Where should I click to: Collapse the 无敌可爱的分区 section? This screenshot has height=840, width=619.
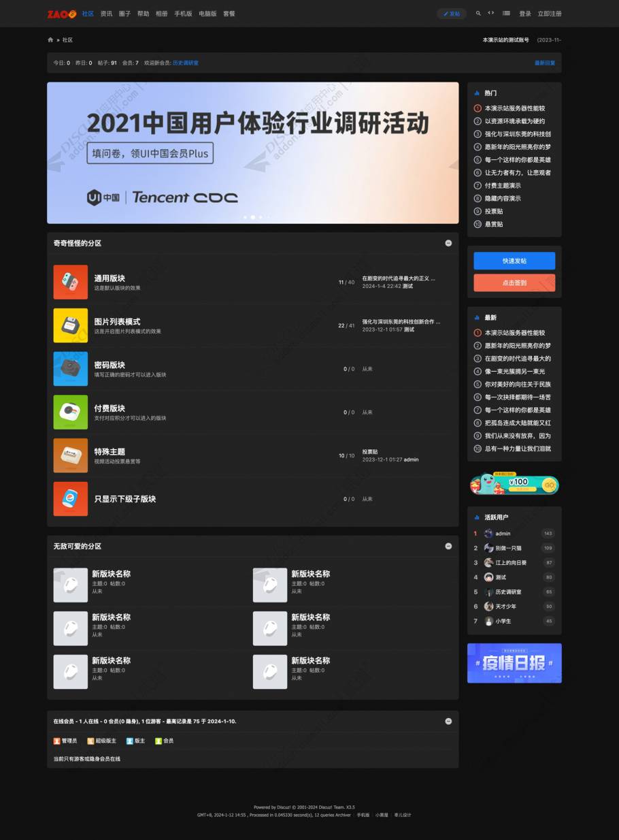click(x=448, y=546)
